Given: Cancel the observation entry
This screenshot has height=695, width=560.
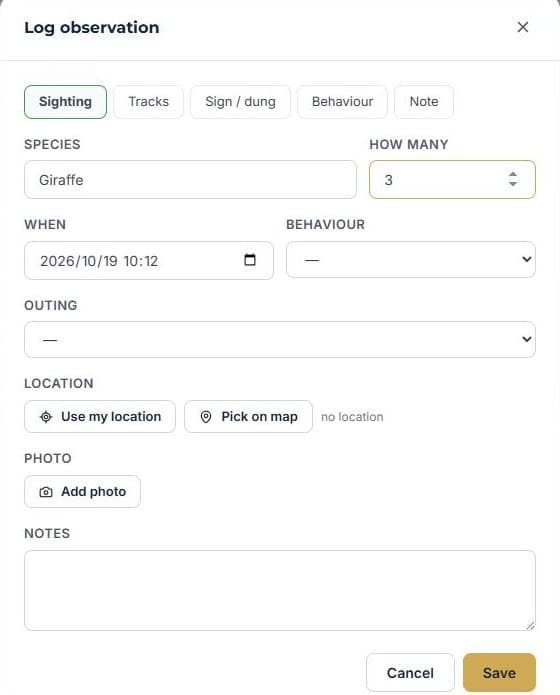Looking at the screenshot, I should pyautogui.click(x=410, y=673).
